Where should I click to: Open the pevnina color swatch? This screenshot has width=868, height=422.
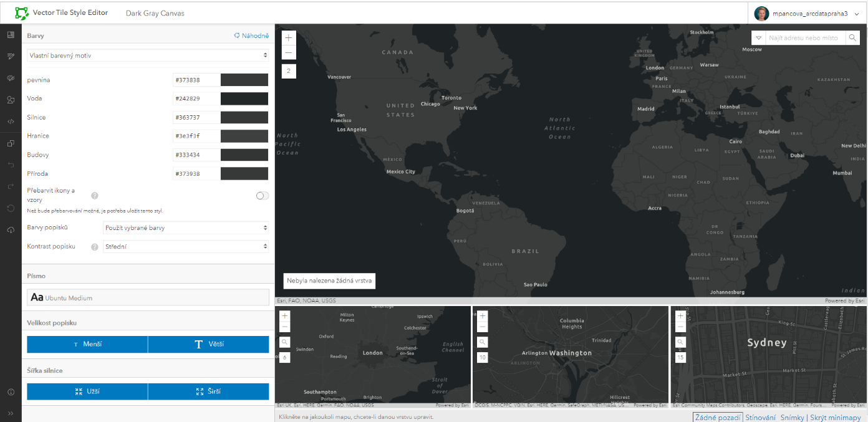point(244,80)
